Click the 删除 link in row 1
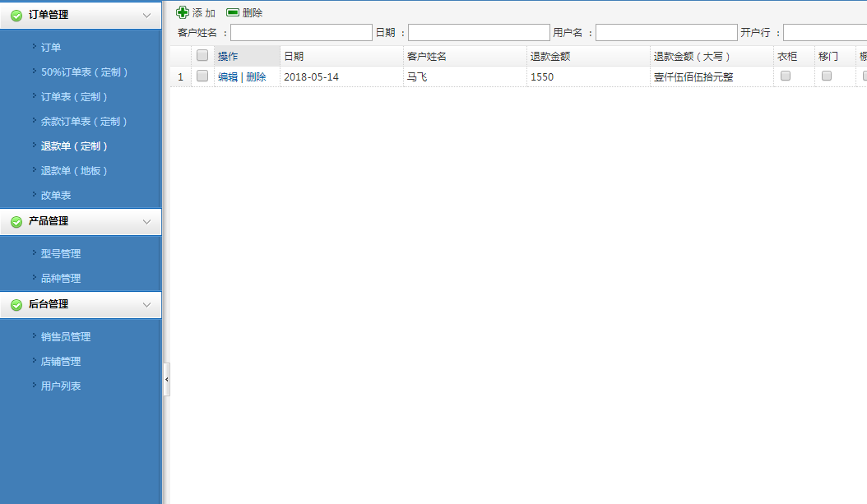The height and width of the screenshot is (504, 867). (256, 77)
